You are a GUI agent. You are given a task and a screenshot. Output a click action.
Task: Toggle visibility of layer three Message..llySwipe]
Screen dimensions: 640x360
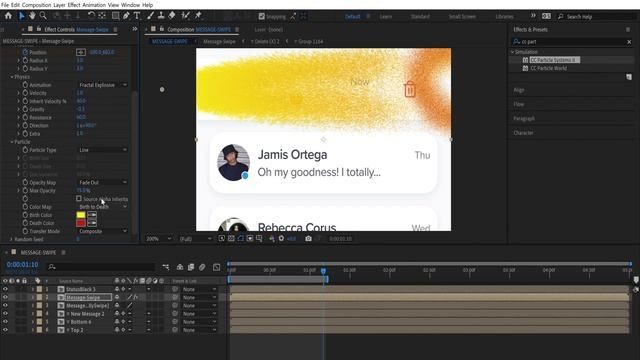point(5,305)
